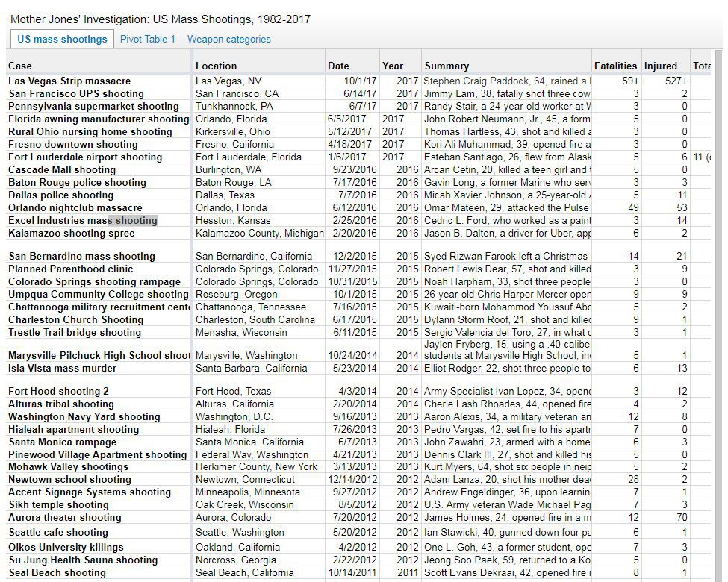The image size is (728, 582).
Task: Click Aurora theater shooting case cell
Action: click(99, 517)
